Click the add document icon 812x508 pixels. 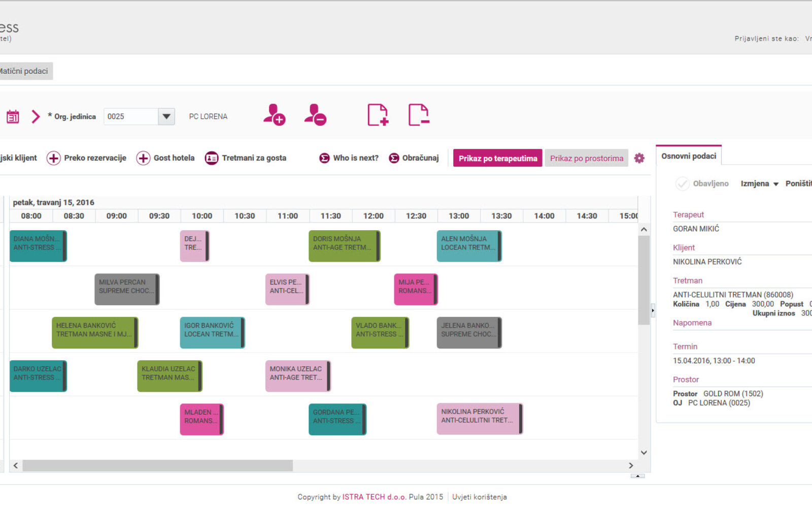point(378,115)
